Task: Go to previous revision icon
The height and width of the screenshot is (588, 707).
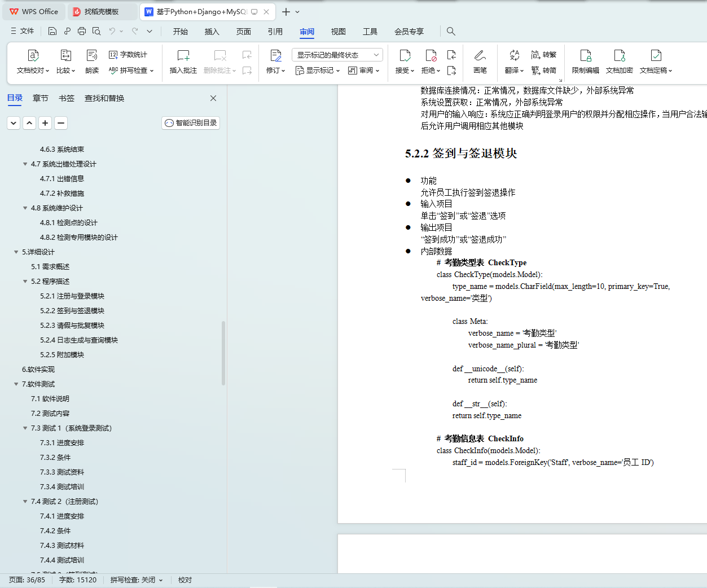Action: [x=451, y=55]
